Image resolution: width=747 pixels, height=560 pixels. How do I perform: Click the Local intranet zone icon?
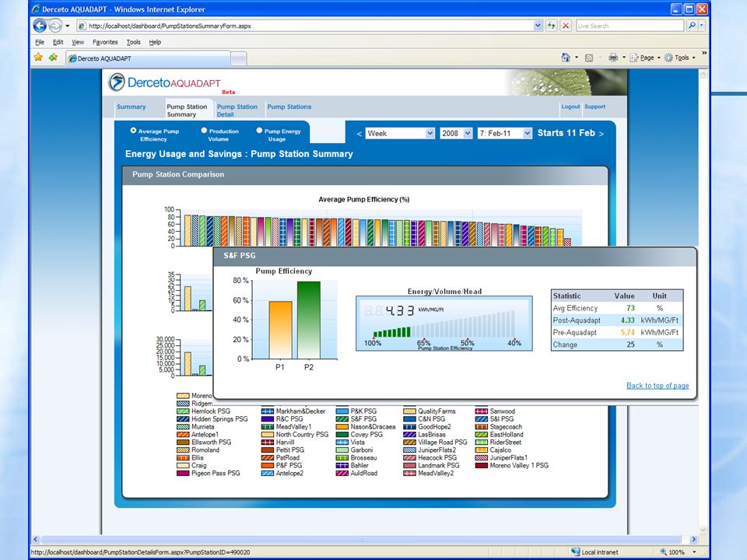click(x=576, y=551)
